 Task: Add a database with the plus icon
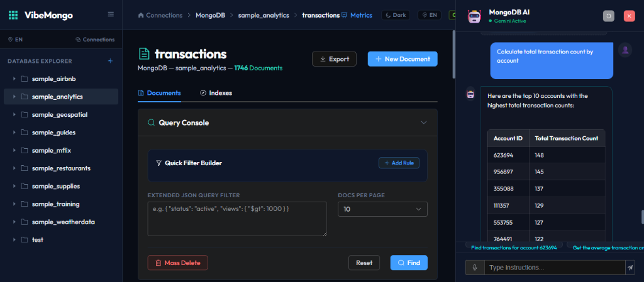[110, 61]
